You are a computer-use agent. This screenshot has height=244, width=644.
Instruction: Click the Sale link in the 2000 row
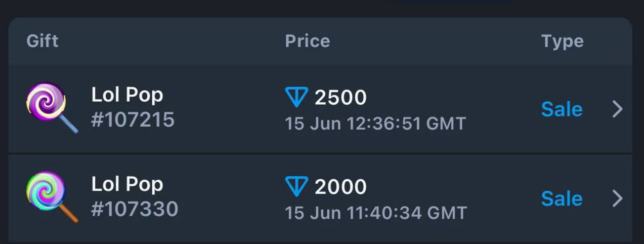562,198
